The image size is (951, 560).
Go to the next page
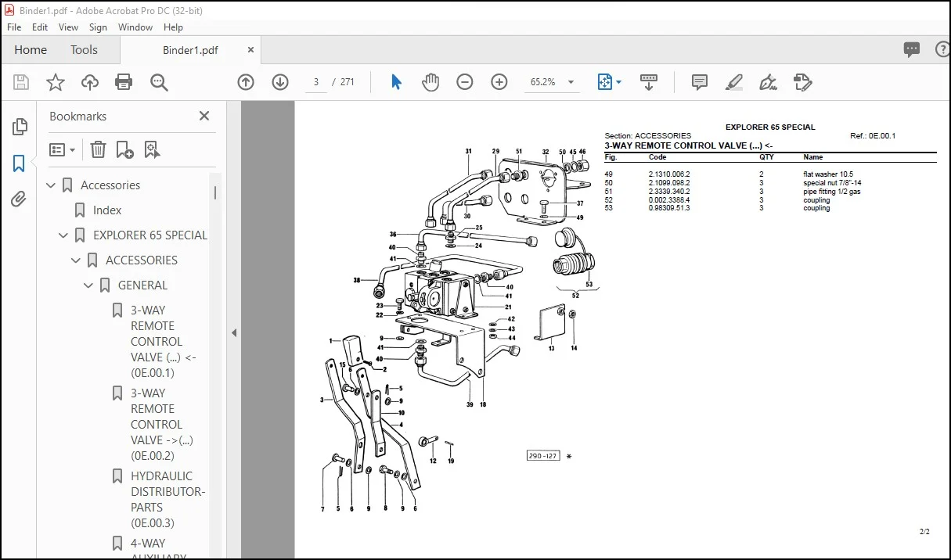(x=280, y=82)
